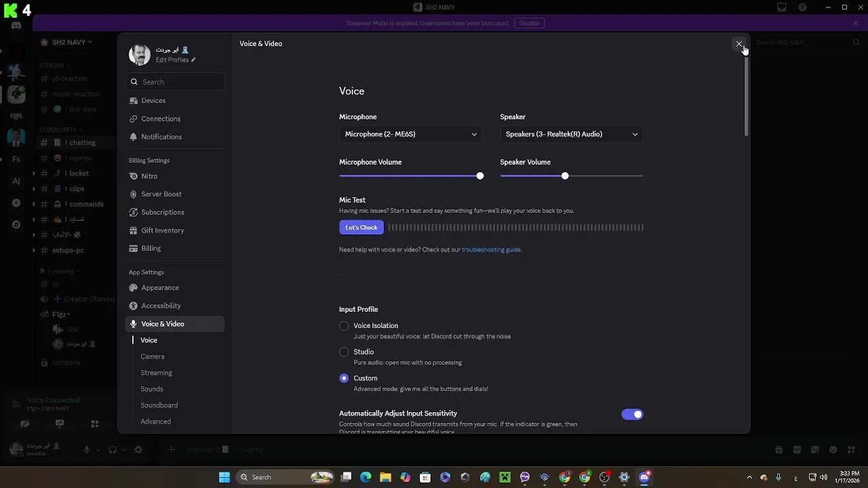Screen dimensions: 868x488
Task: Open Minecraft from the taskbar
Action: tap(505, 477)
